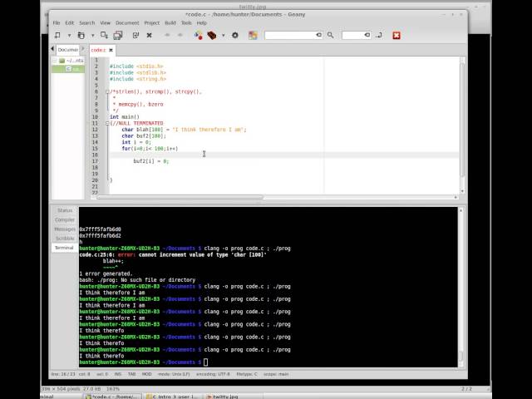Click the 'int main()' line
The image size is (532, 399).
point(125,116)
